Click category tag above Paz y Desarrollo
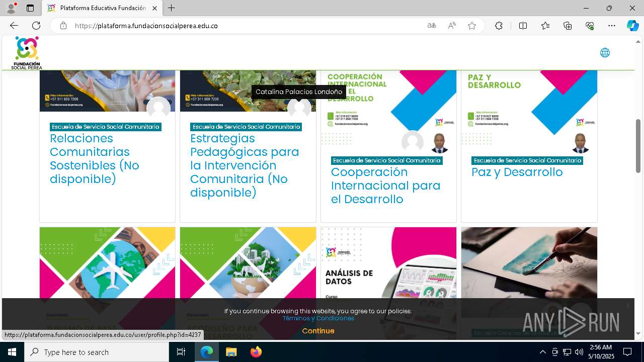 [527, 160]
